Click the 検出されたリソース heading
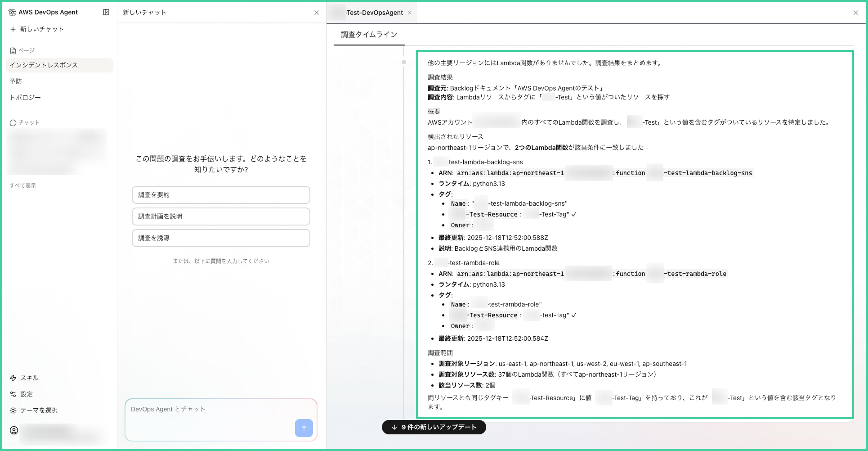This screenshot has width=868, height=451. tap(456, 137)
